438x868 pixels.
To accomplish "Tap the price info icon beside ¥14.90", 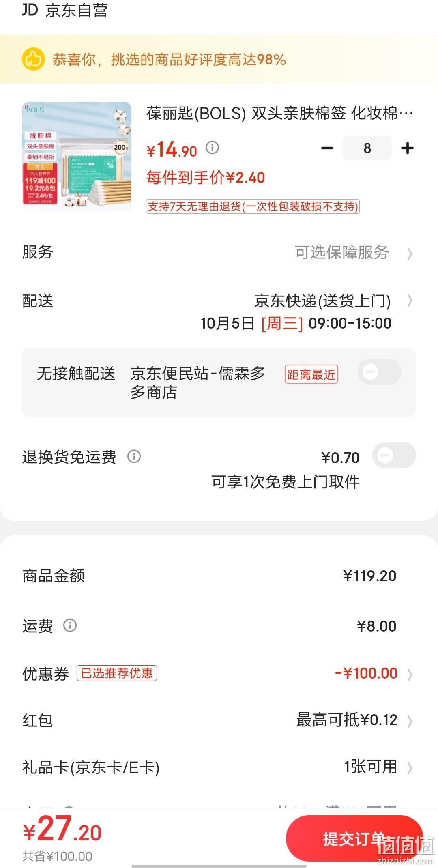I will (x=212, y=148).
